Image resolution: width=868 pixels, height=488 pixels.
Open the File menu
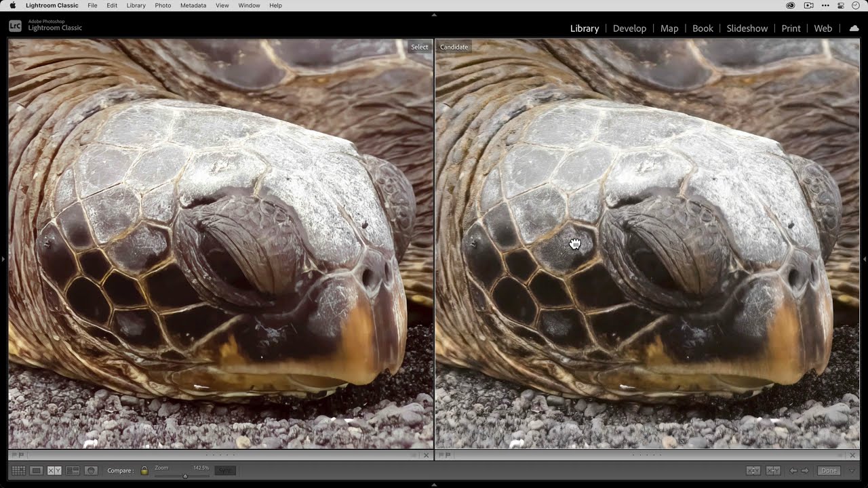(92, 5)
